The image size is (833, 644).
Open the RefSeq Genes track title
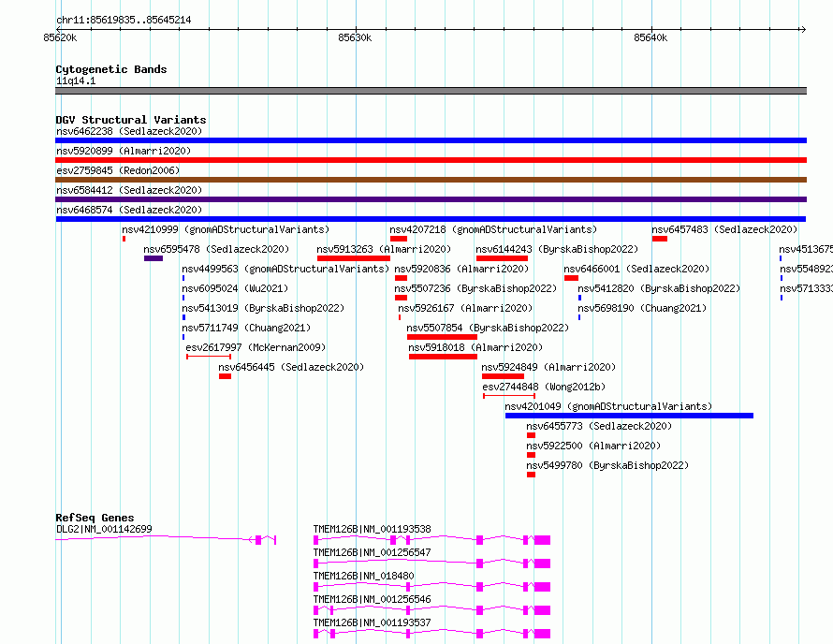click(x=95, y=518)
